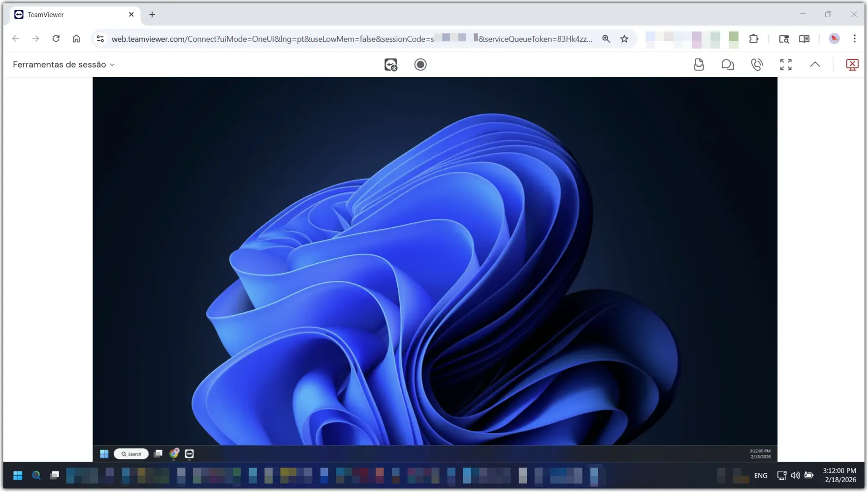Open the Chrome profile avatar
Screen dimensions: 868x492
click(835, 39)
